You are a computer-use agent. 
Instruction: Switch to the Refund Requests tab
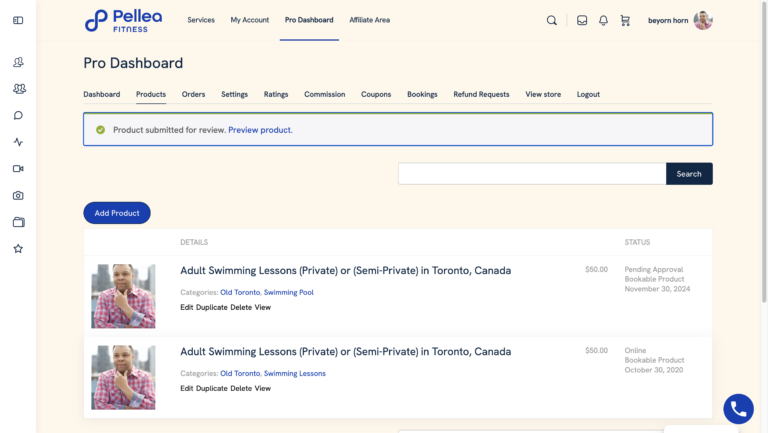(481, 94)
